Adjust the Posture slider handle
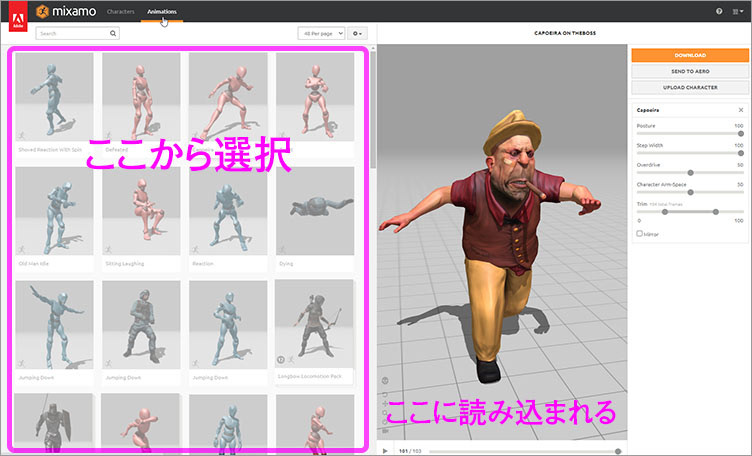This screenshot has height=456, width=752. [740, 133]
